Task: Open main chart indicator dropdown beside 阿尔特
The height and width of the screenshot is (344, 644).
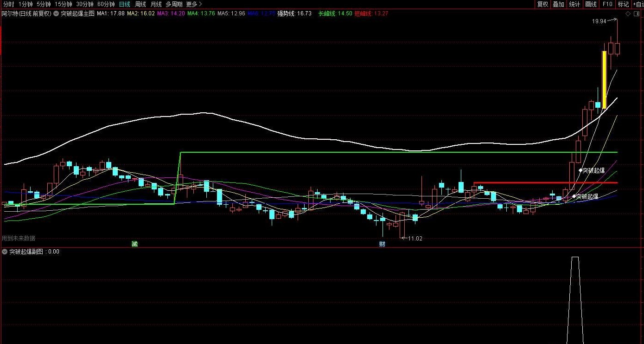Action: (x=56, y=13)
